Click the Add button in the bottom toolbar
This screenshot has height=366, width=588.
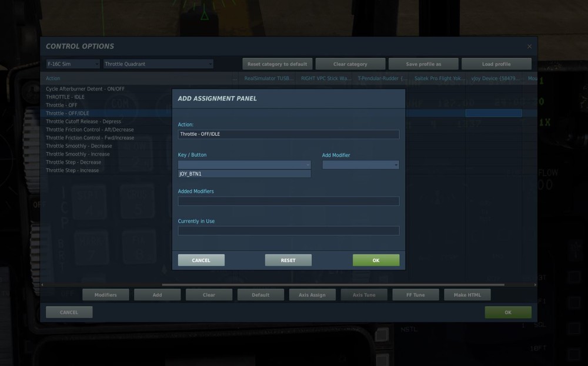pyautogui.click(x=157, y=295)
